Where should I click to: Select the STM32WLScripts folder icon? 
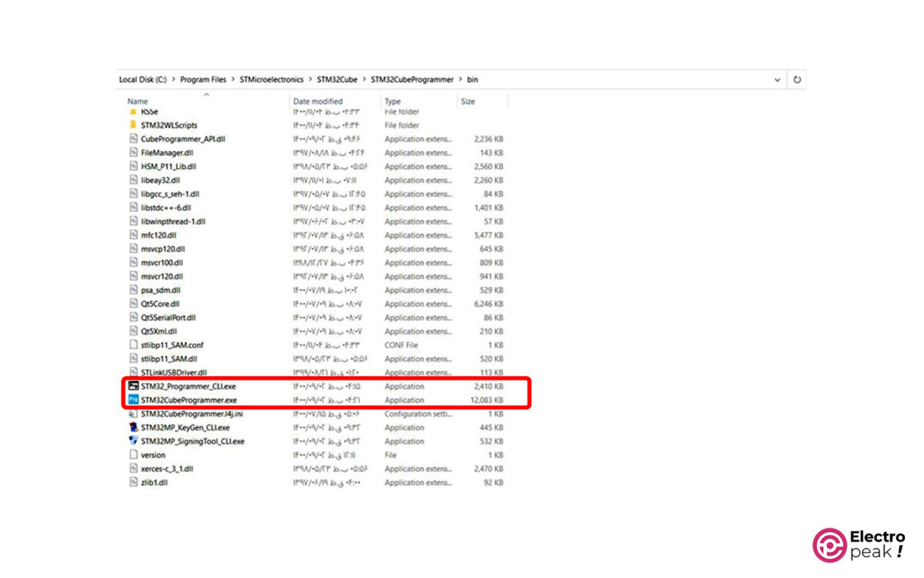click(133, 125)
